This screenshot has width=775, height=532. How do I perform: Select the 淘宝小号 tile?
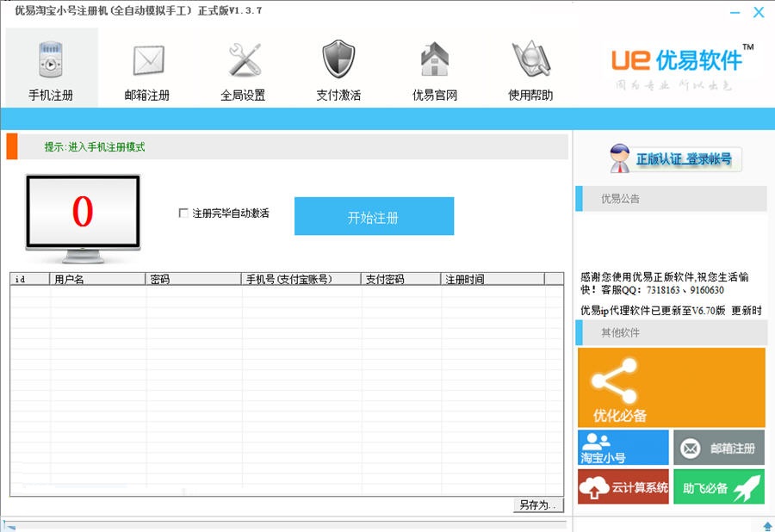coord(622,447)
